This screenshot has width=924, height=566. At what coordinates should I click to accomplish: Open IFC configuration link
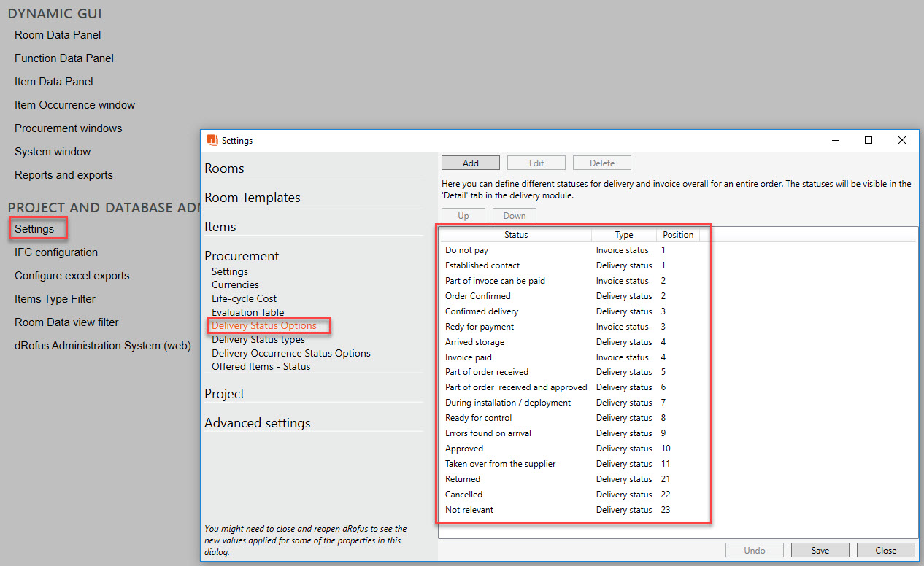tap(56, 252)
